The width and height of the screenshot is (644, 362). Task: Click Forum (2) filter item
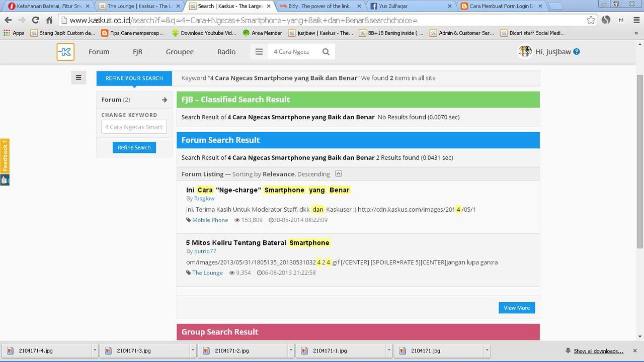point(134,100)
